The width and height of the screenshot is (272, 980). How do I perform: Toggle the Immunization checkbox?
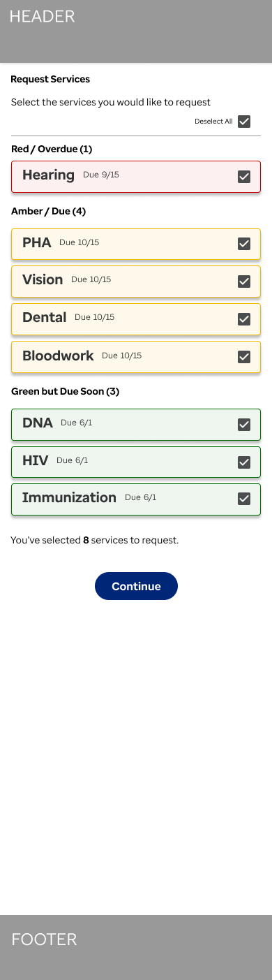click(244, 499)
